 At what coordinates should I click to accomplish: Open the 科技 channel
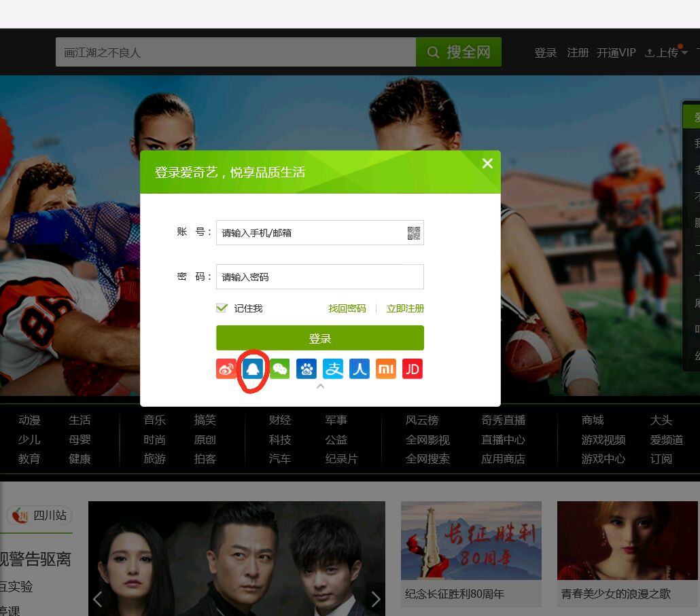(280, 440)
